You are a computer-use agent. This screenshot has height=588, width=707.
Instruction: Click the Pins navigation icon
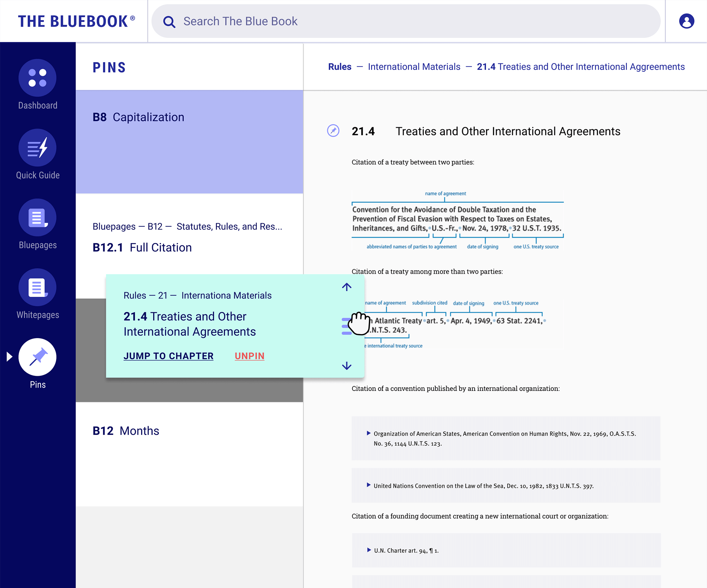(37, 357)
